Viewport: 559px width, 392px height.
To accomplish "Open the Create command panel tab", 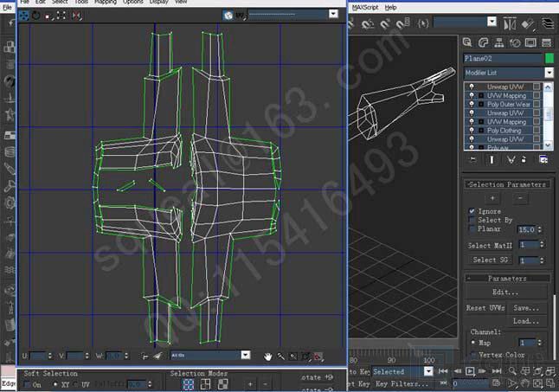I will click(467, 42).
